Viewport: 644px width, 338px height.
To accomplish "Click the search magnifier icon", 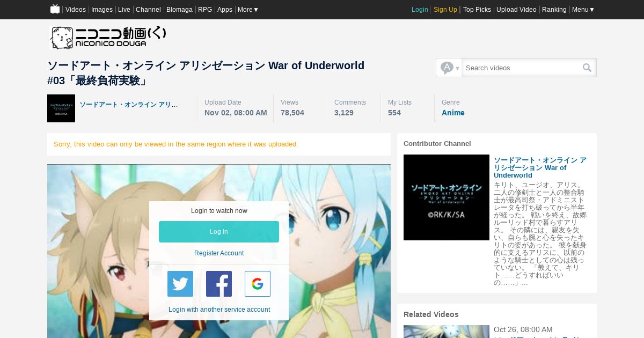I will coord(587,68).
